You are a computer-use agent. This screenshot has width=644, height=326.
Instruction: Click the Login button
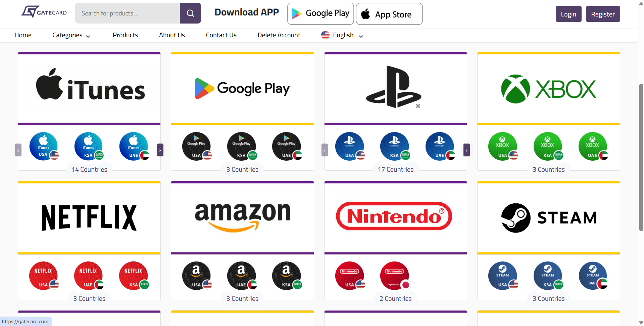[x=568, y=14]
